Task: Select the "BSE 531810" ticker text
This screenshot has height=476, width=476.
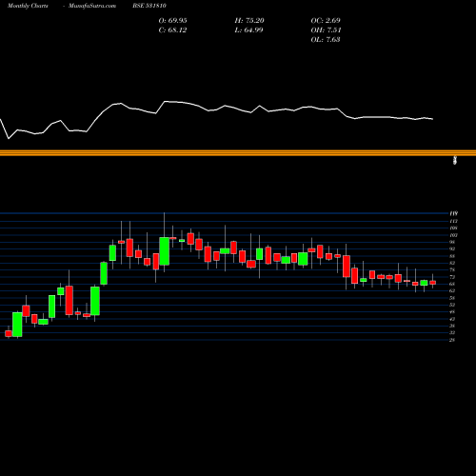Action: (149, 6)
